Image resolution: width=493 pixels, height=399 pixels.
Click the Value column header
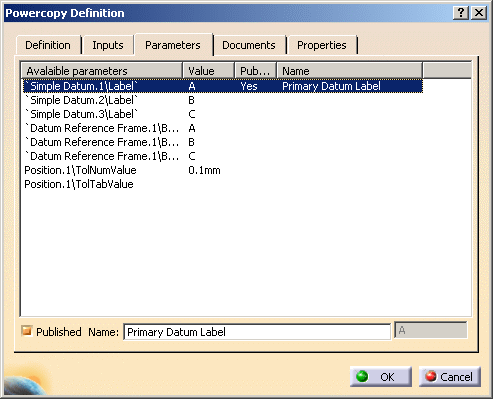209,71
